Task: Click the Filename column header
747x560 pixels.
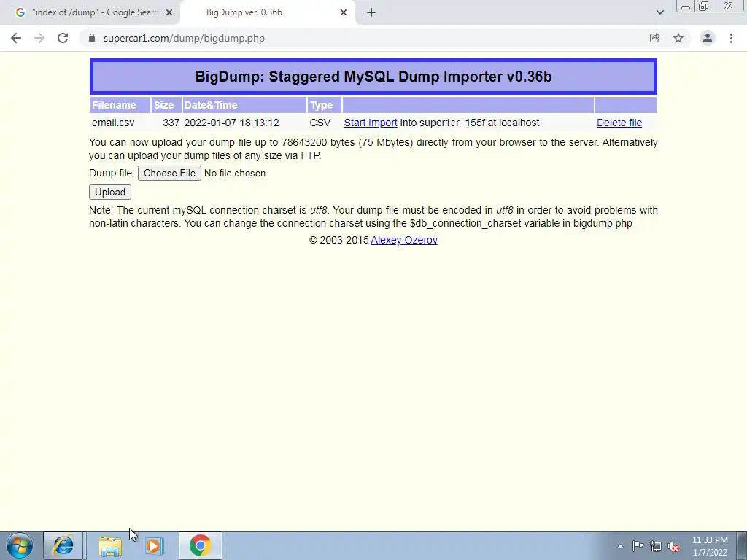Action: [120, 105]
